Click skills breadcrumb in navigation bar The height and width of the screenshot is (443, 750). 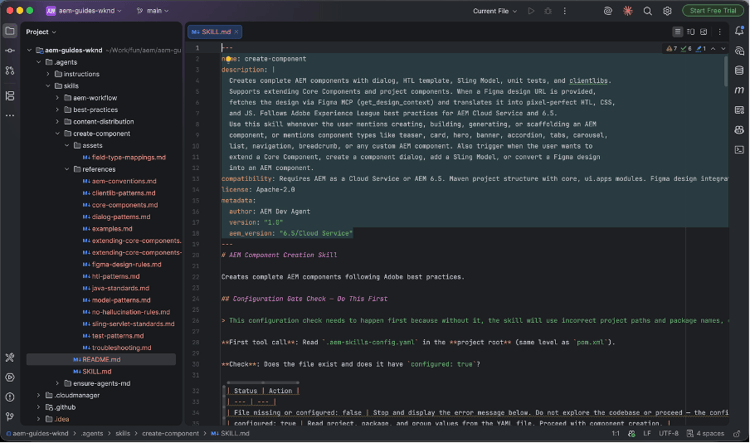pyautogui.click(x=122, y=433)
